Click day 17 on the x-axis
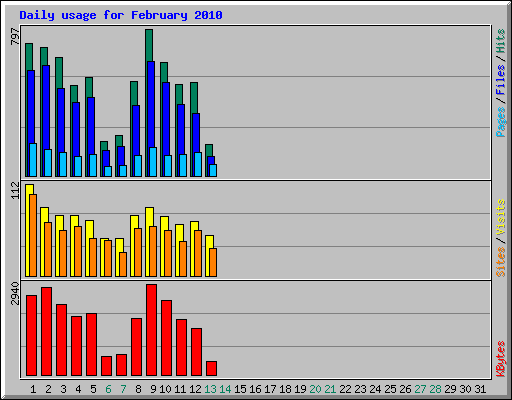This screenshot has width=512, height=400. [x=270, y=389]
